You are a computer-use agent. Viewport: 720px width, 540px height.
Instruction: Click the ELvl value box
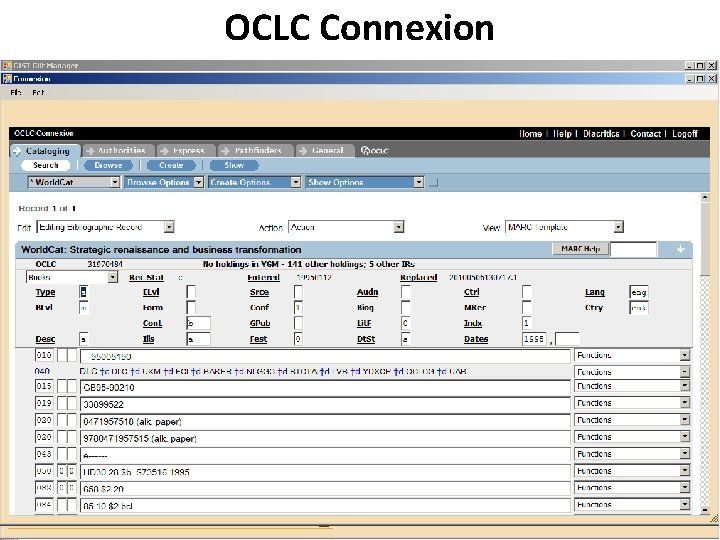pos(191,292)
